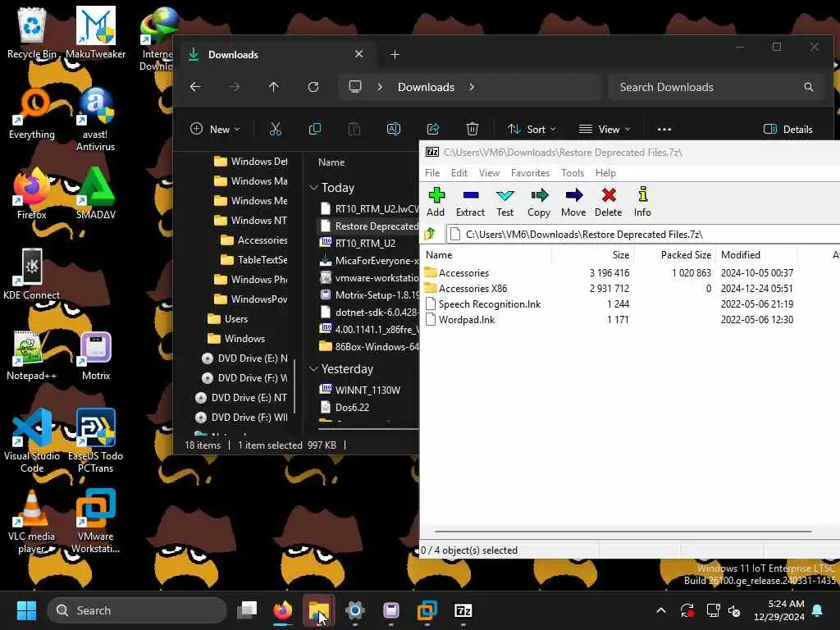Screen dimensions: 840x630
Task: Click the Extract icon in 7-Zip
Action: click(470, 202)
